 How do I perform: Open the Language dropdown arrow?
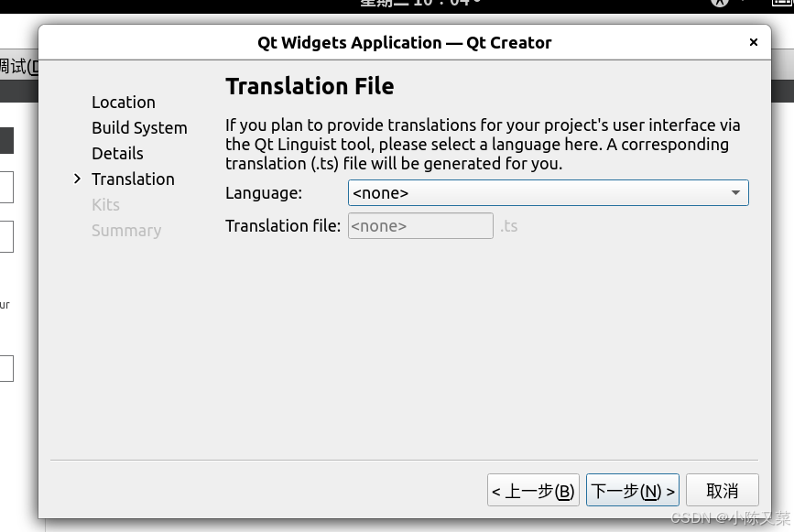pyautogui.click(x=735, y=193)
